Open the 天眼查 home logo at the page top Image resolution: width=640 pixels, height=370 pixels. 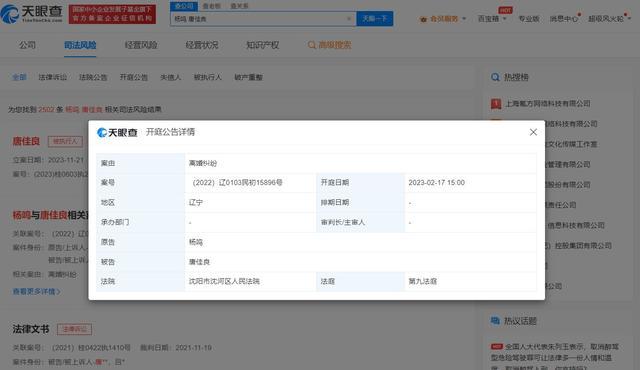tap(31, 14)
